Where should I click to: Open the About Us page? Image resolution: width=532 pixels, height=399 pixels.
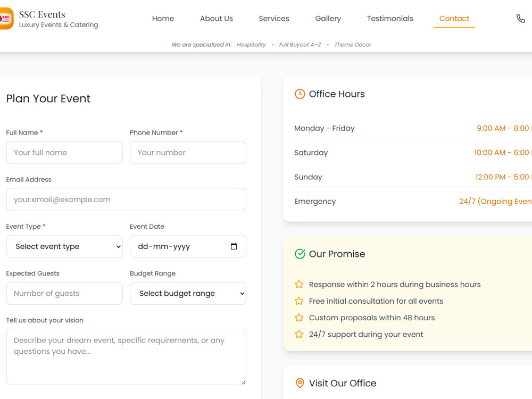tap(217, 19)
